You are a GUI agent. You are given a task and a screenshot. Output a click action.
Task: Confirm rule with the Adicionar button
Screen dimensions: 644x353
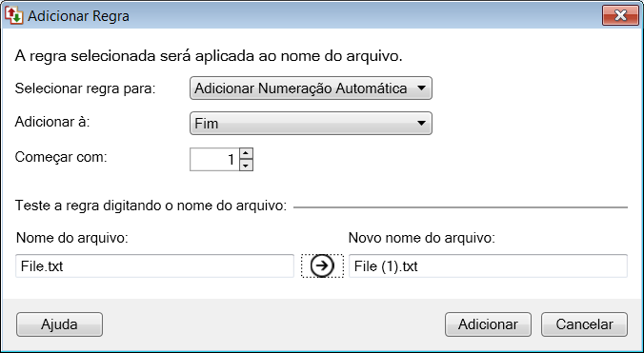488,324
